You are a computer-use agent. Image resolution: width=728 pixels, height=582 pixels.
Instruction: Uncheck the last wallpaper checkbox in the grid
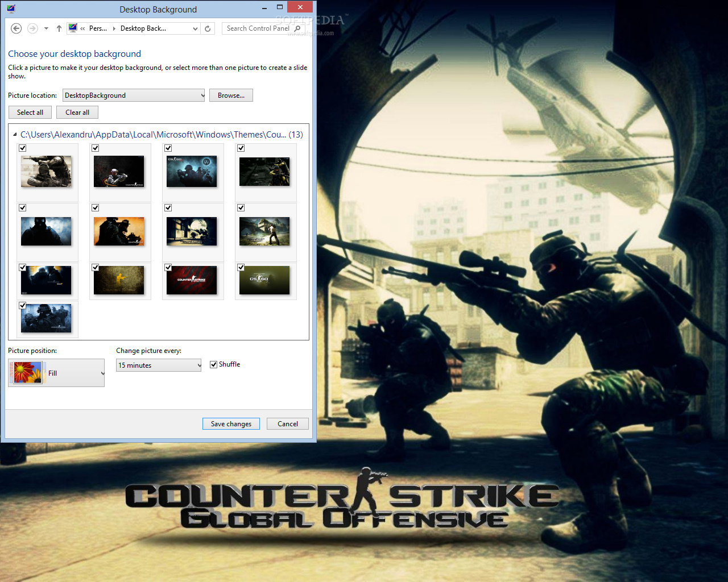tap(22, 305)
